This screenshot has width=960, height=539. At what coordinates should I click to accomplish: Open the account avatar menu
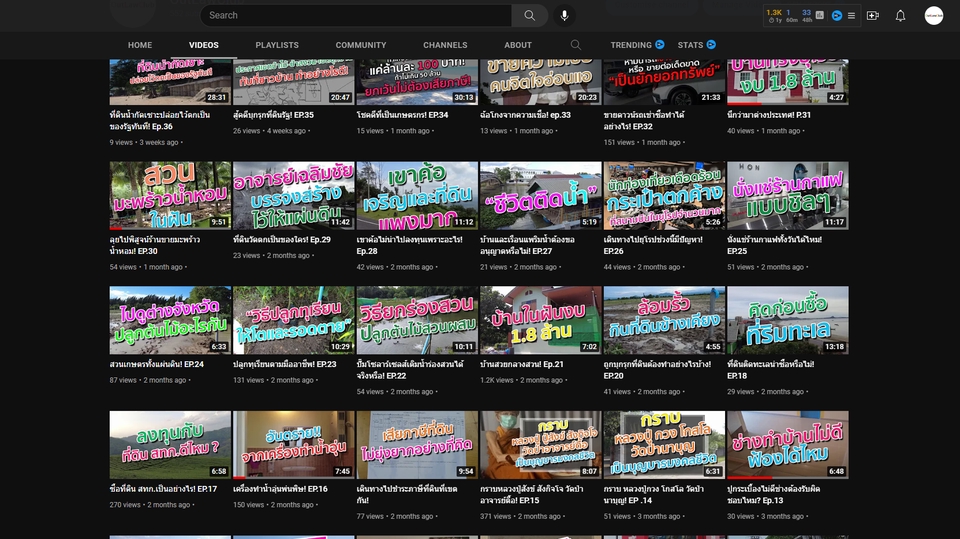934,15
